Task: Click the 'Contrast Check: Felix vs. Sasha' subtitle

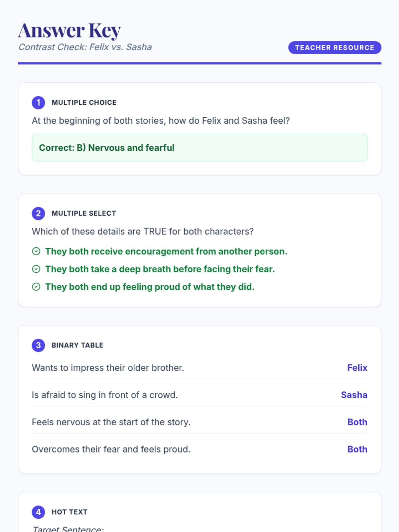Action: click(85, 47)
